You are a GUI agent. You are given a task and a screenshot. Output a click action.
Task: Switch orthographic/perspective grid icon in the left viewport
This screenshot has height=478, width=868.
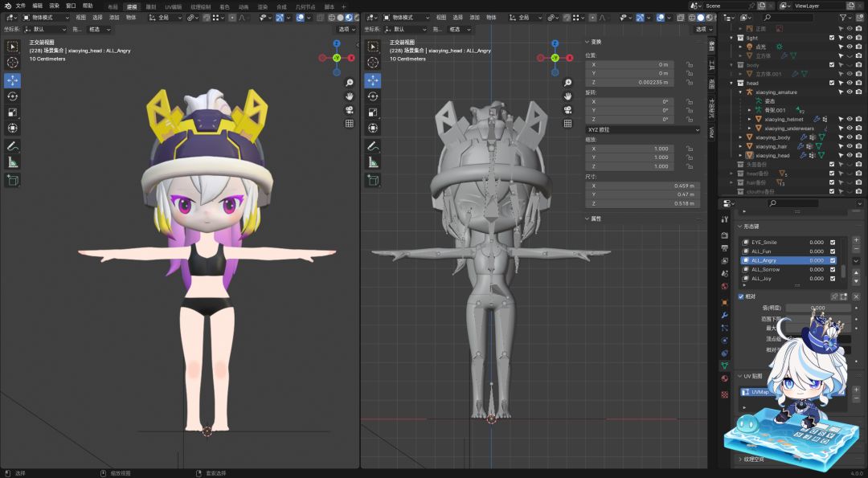point(350,124)
